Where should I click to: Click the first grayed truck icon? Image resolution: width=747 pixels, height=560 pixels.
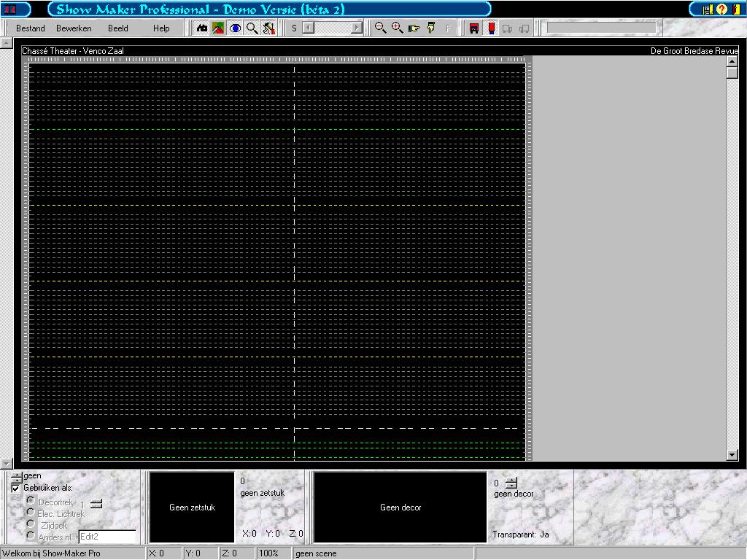(508, 28)
